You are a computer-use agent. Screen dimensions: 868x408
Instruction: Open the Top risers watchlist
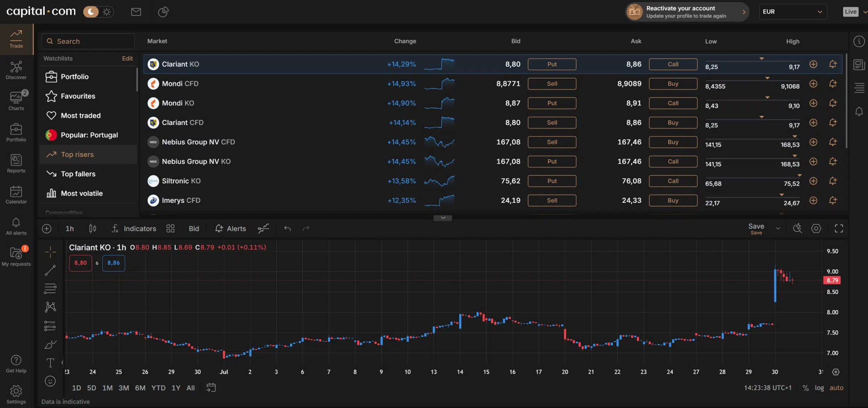pos(88,155)
